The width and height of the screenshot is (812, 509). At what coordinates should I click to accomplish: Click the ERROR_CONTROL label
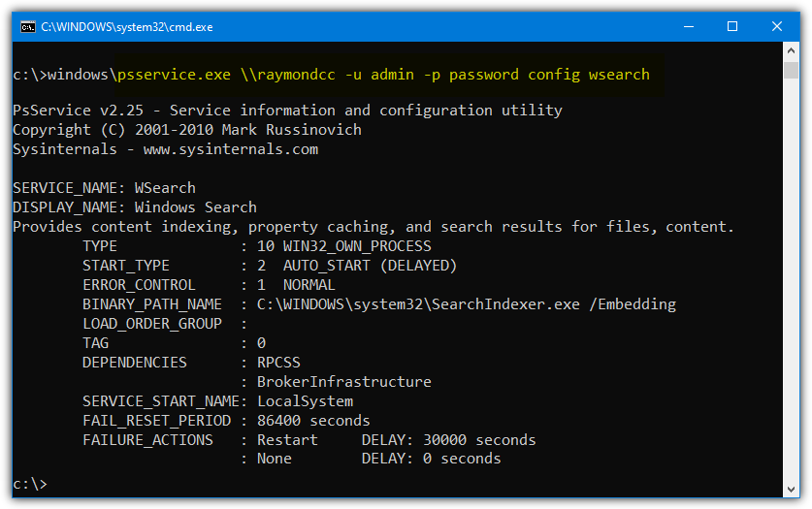pos(139,285)
